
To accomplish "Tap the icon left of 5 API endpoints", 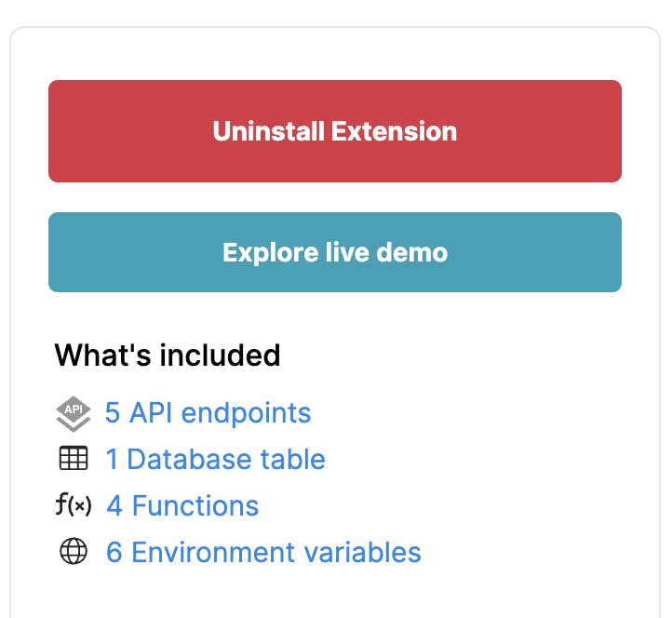I will tap(74, 413).
